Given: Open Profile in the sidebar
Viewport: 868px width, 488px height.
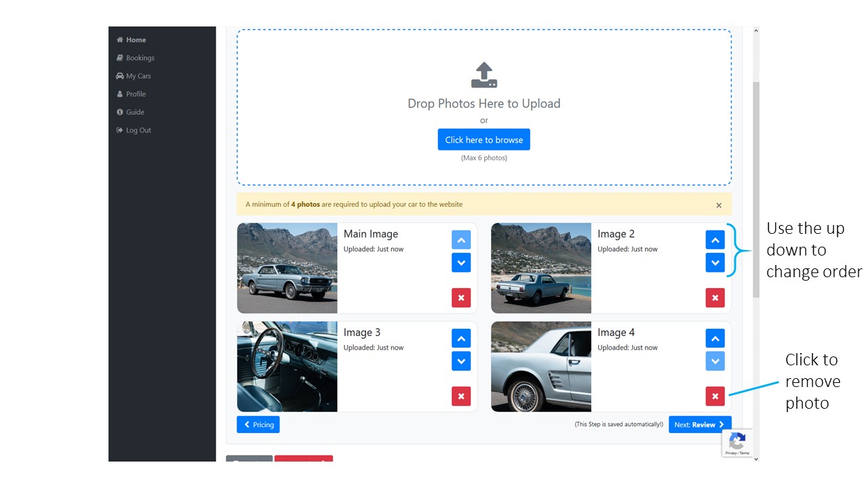Looking at the screenshot, I should (132, 94).
